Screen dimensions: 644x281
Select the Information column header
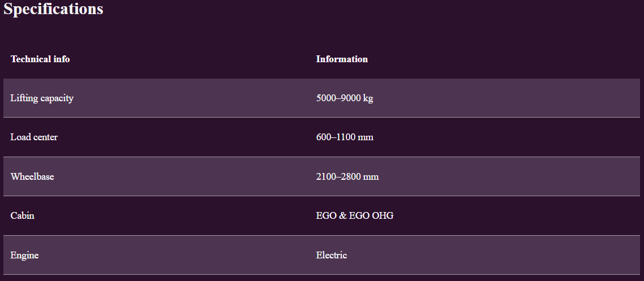click(342, 59)
